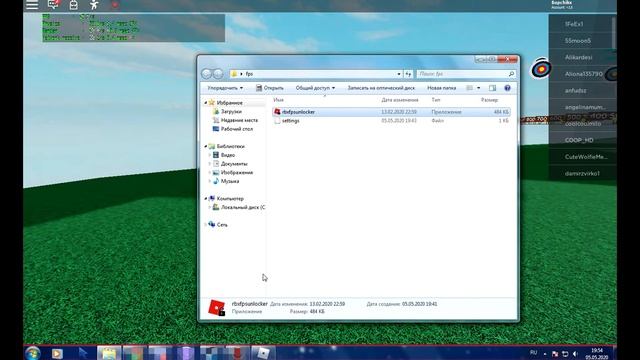Collapse the Компьютер tree group
Screen dimensions: 640x360
tap(205, 198)
